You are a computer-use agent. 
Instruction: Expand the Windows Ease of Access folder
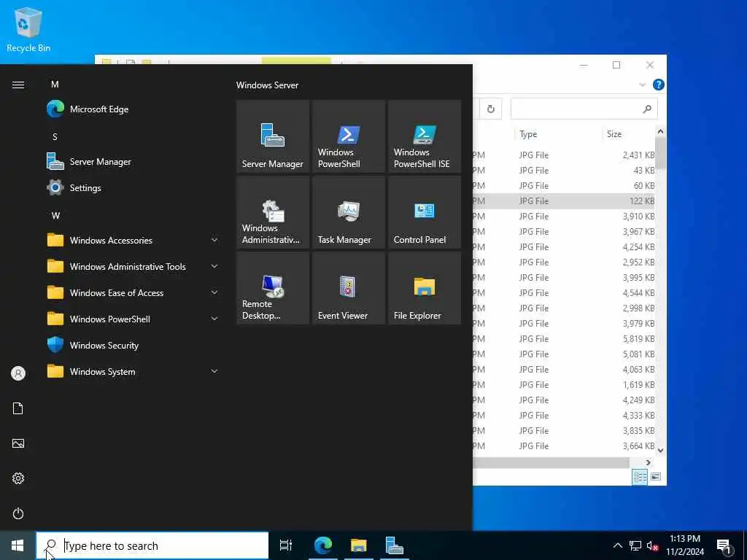coord(133,292)
